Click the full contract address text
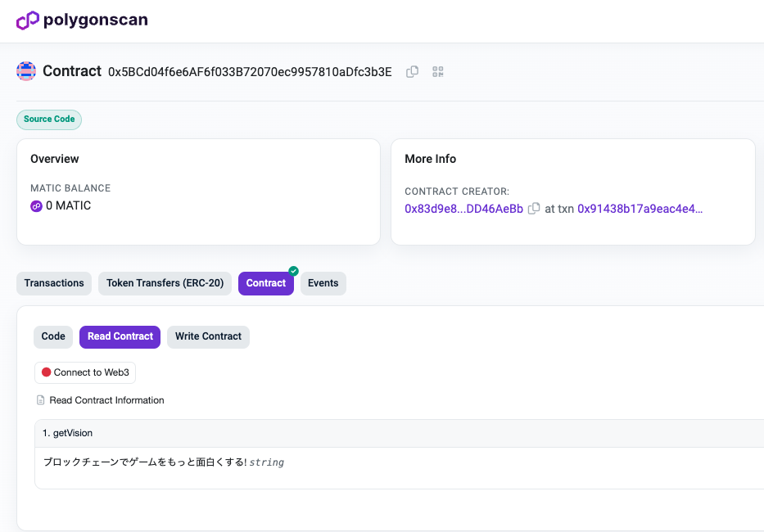Viewport: 764px width, 532px height. pos(250,72)
